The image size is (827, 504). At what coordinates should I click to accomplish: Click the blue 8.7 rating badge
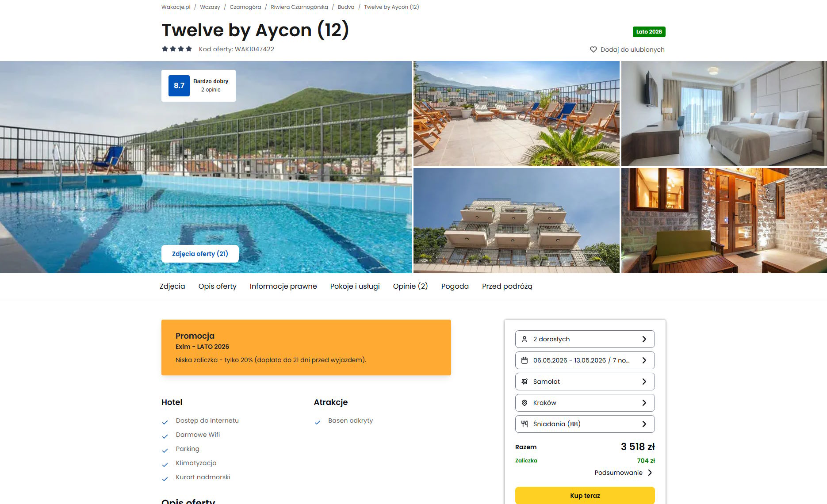click(x=179, y=86)
